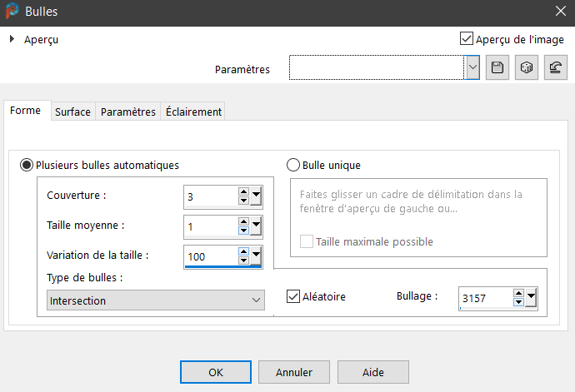Click the Annuler button
The image size is (575, 392).
(294, 372)
